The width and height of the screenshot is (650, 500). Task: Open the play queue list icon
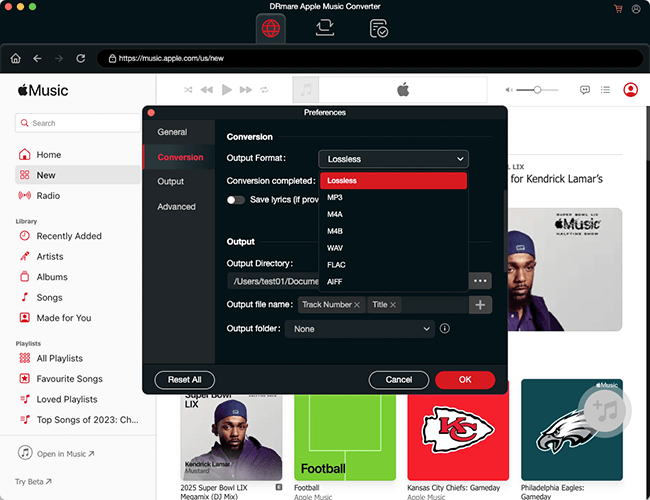click(605, 90)
